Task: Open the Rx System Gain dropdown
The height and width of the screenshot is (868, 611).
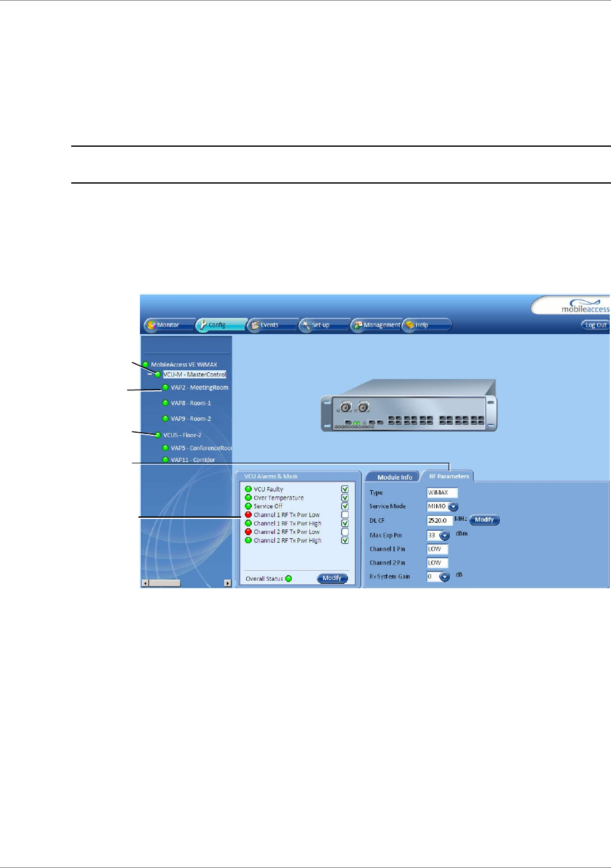Action: (445, 577)
